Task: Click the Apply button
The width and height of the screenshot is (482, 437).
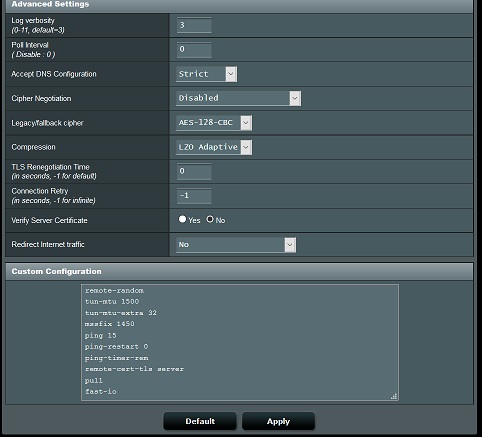Action: [x=278, y=421]
